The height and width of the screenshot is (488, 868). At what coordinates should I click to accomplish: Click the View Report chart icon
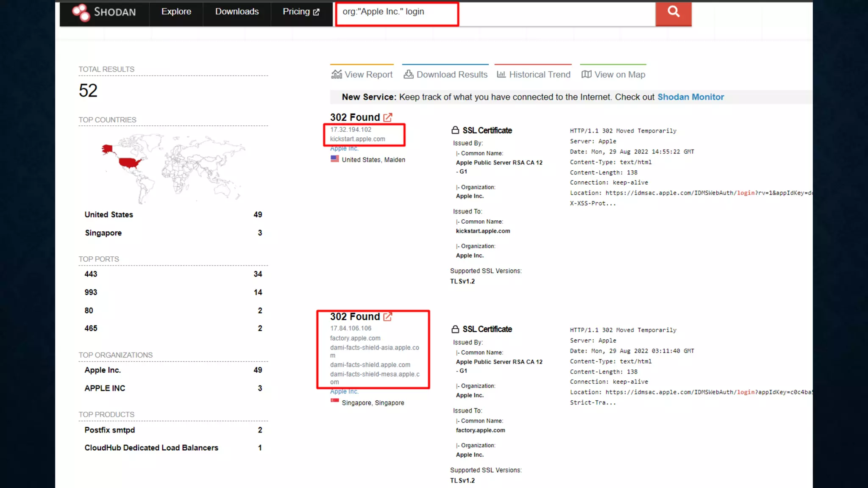(x=336, y=75)
